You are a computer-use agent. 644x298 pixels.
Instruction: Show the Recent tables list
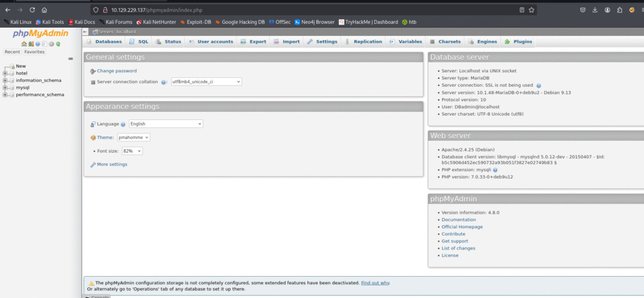pos(13,52)
